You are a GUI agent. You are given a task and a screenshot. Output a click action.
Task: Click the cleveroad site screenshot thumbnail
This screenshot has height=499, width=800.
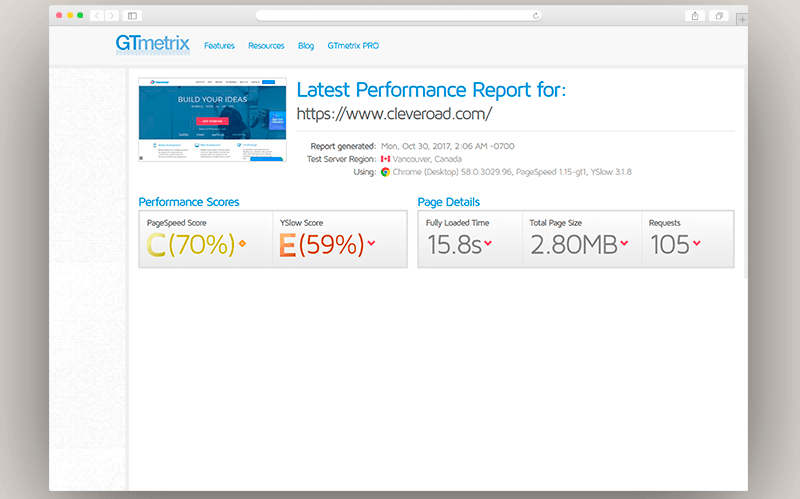point(213,119)
